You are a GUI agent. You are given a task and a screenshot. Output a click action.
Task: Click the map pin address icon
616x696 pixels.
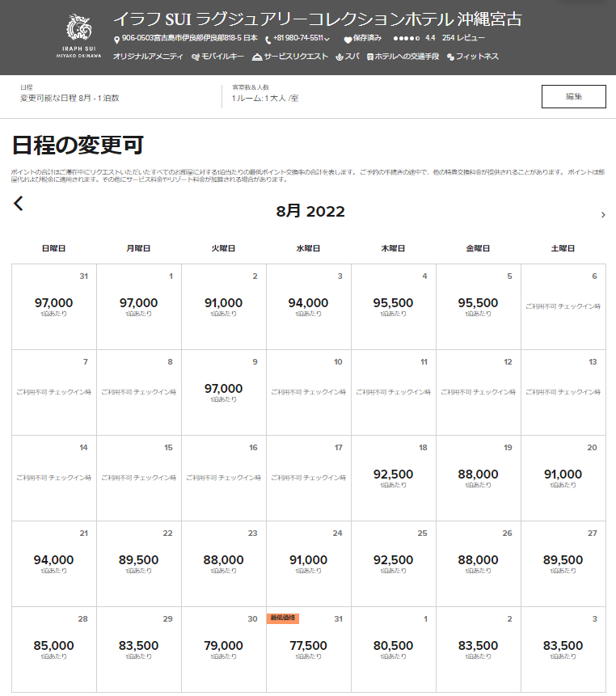(x=116, y=40)
